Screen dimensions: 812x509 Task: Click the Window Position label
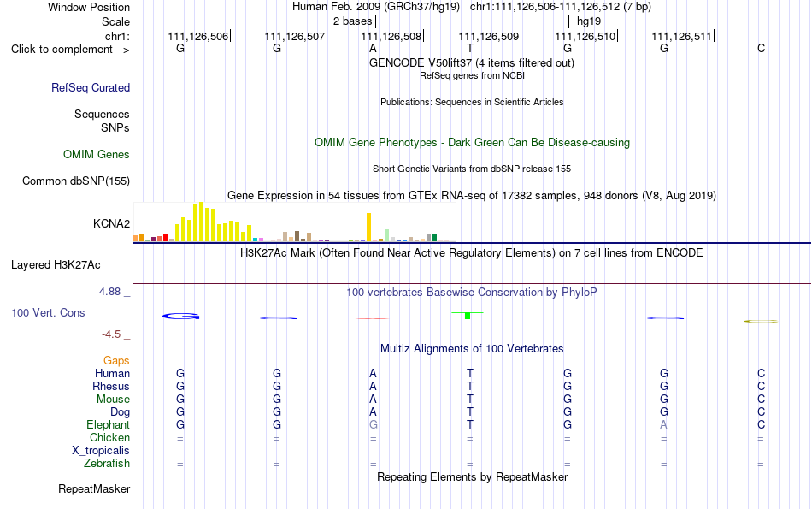pos(89,7)
